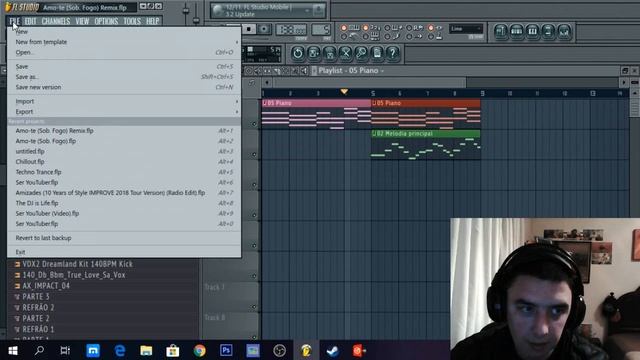Click the microphone one-click recording icon
The width and height of the screenshot is (640, 360).
click(361, 53)
